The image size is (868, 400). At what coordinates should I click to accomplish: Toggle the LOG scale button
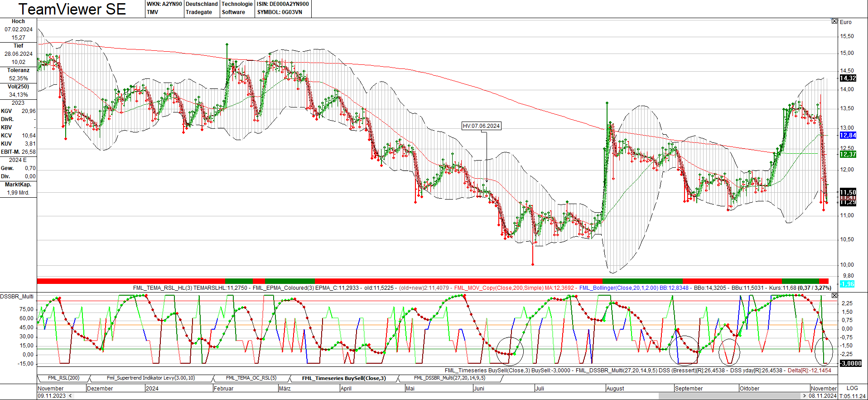[852, 388]
